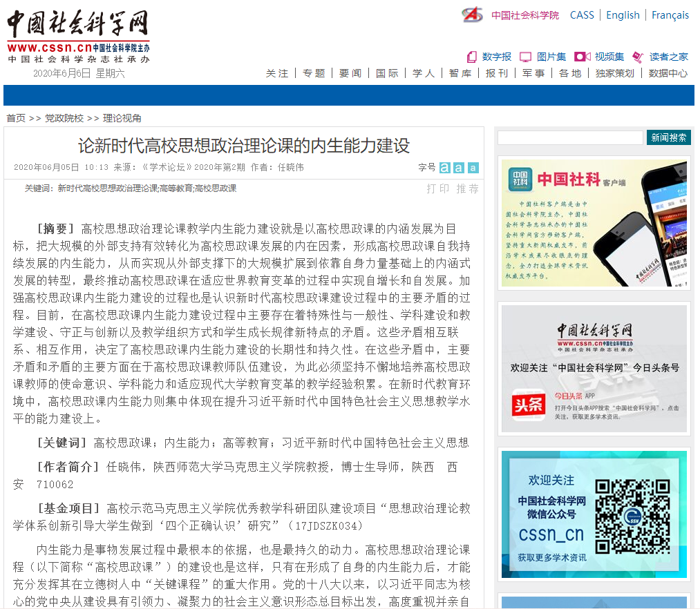Click the 数字报 document icon
Screen dimensions: 700x609
pos(472,57)
